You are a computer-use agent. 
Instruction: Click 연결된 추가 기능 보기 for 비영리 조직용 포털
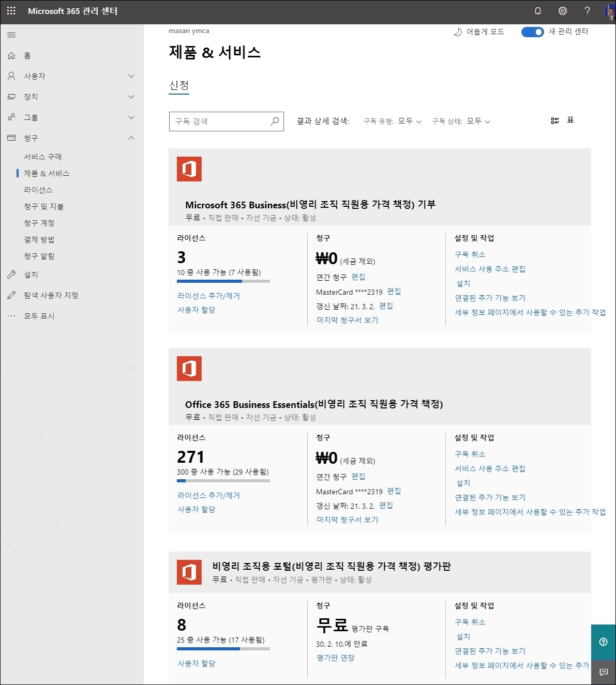(x=490, y=651)
